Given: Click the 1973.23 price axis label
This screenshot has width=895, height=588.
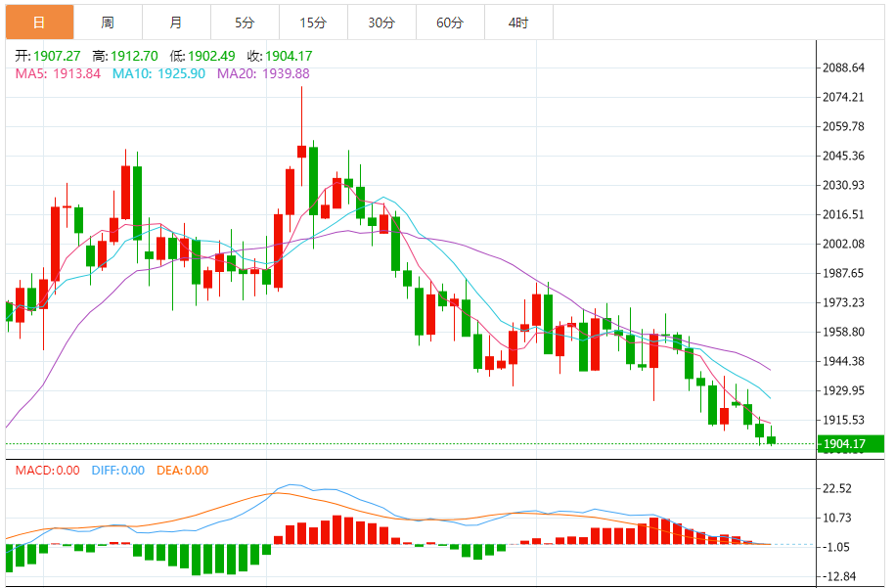Looking at the screenshot, I should pyautogui.click(x=843, y=302).
